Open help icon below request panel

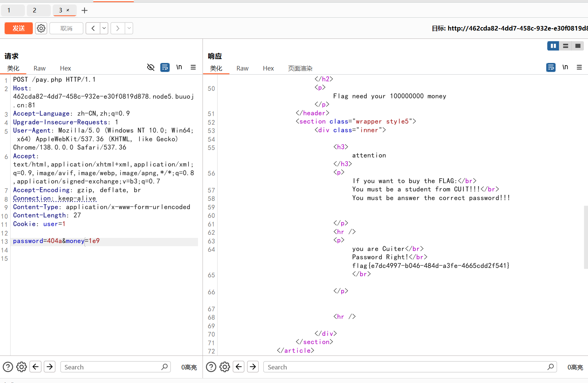(8, 367)
